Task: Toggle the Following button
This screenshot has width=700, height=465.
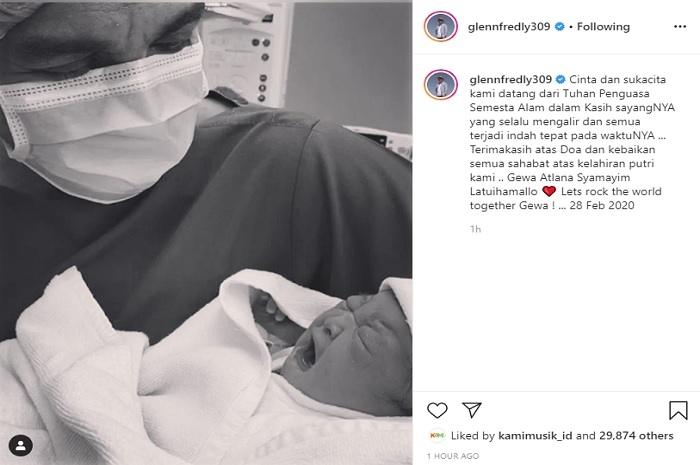Action: (603, 27)
